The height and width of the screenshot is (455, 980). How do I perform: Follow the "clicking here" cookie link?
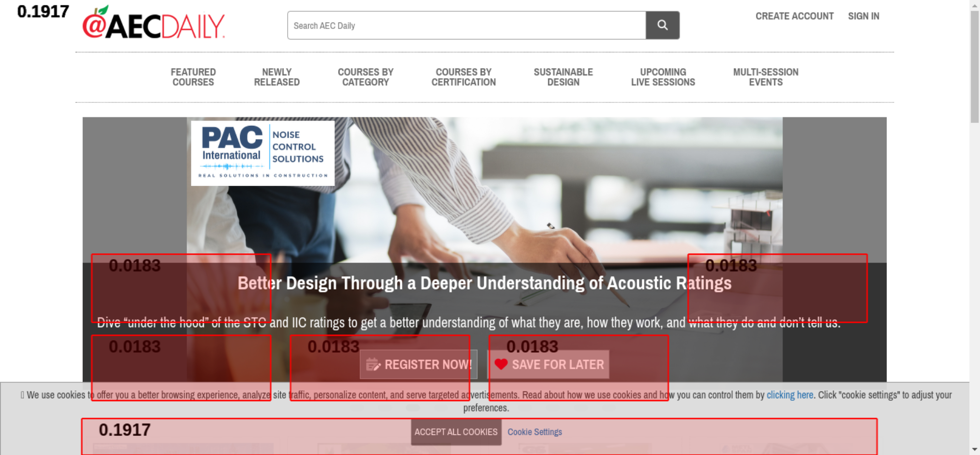click(789, 395)
